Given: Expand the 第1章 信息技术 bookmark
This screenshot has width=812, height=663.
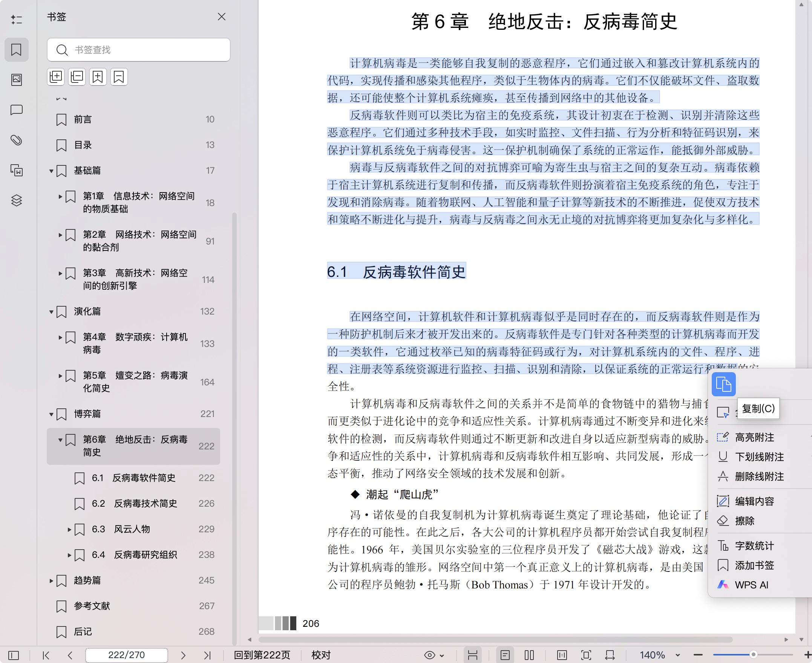Looking at the screenshot, I should (x=60, y=197).
